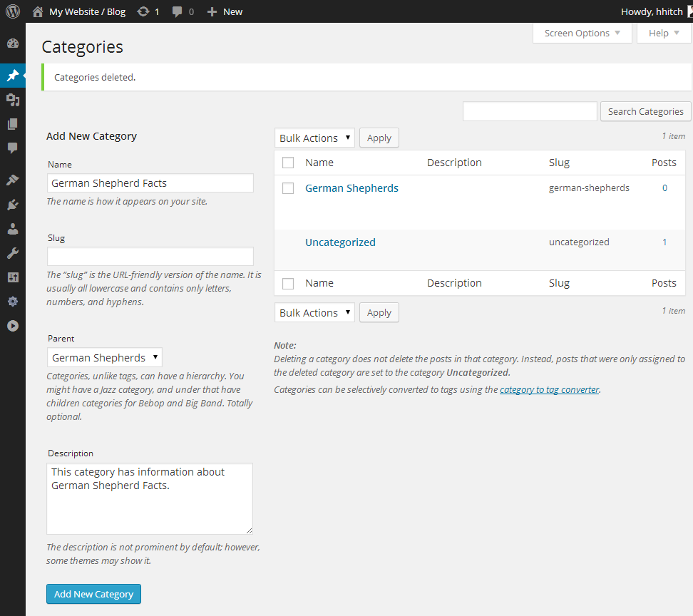Open the Dashboard from the sidebar icon
This screenshot has width=693, height=616.
coord(12,43)
